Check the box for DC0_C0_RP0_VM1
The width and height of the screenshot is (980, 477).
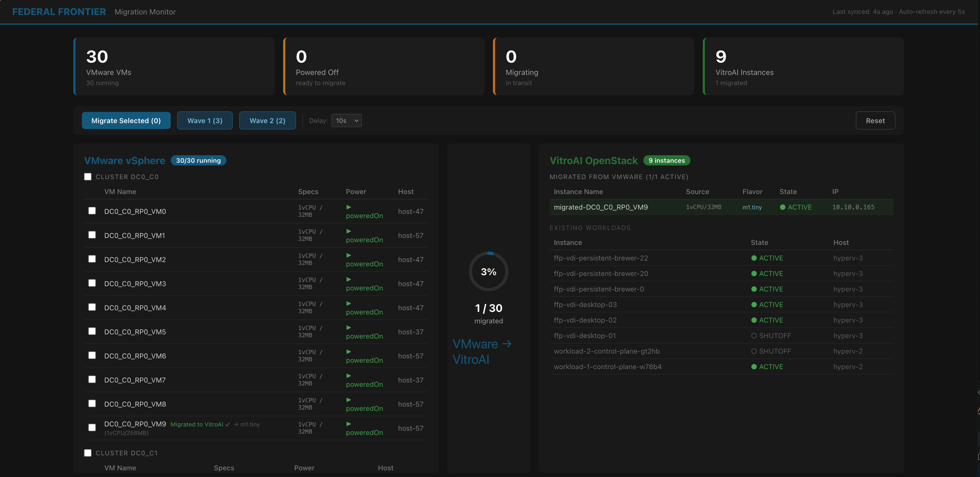click(x=92, y=235)
